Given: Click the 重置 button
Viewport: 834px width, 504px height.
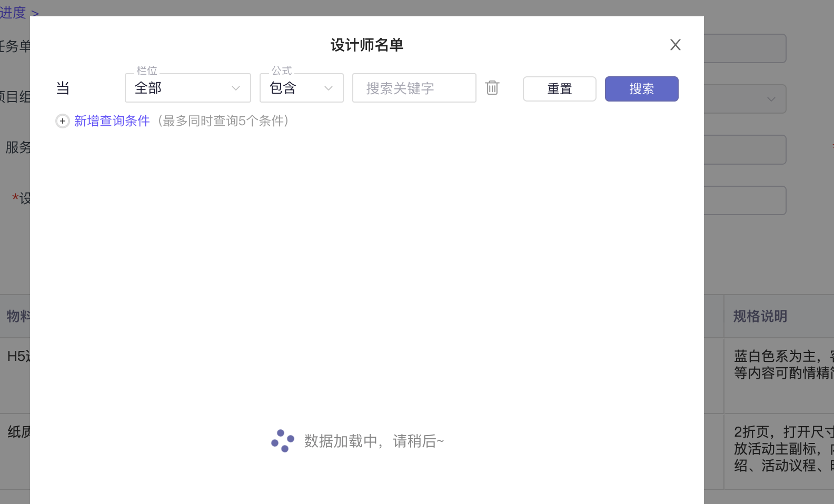Looking at the screenshot, I should [560, 89].
